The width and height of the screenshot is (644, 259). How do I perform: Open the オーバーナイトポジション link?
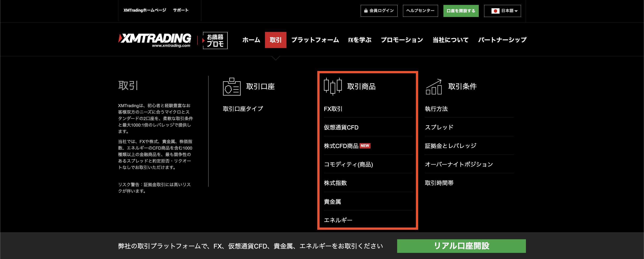click(459, 164)
